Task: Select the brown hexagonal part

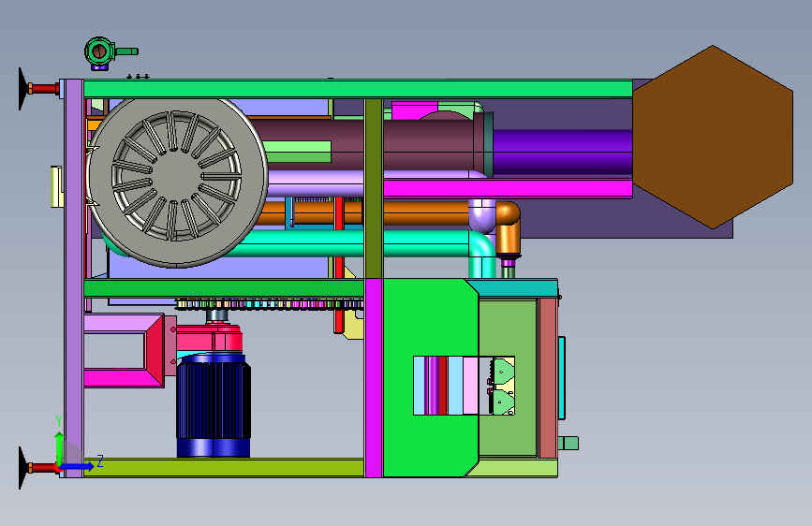Action: click(713, 138)
